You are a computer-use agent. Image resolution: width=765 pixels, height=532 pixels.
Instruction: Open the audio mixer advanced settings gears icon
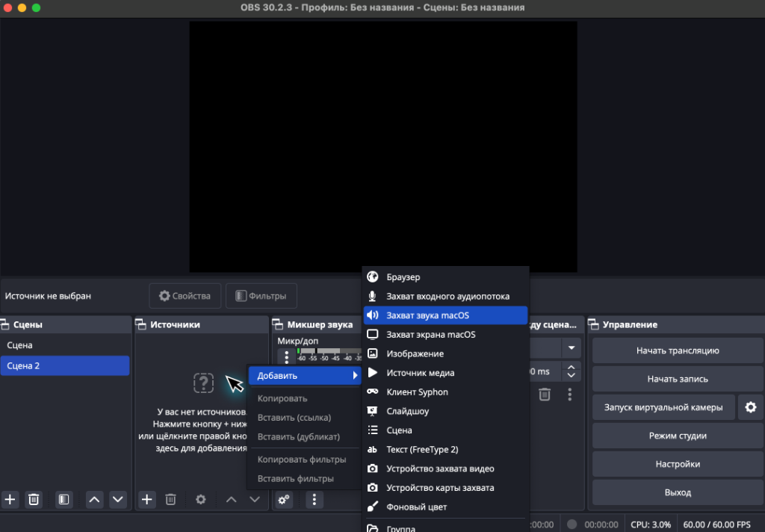(x=284, y=499)
